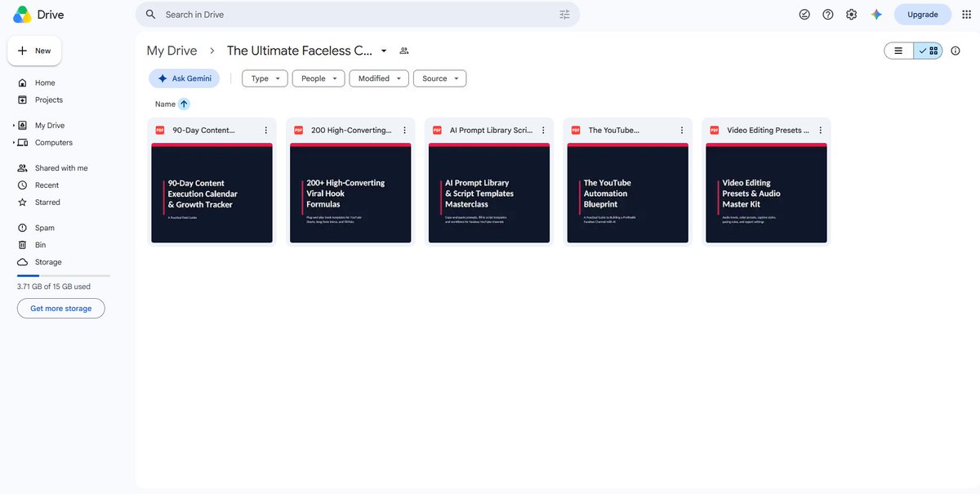Open the Type filter dropdown
Viewport: 980px width, 494px height.
265,78
